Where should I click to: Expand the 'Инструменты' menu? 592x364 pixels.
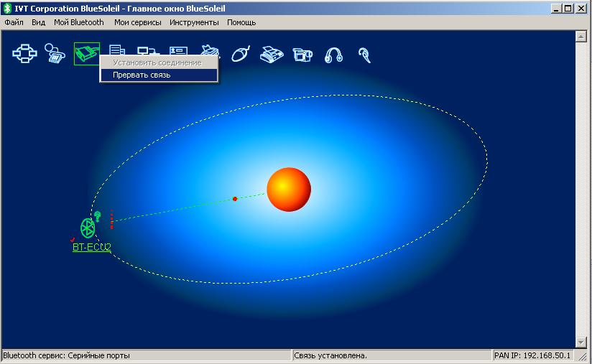click(x=194, y=22)
